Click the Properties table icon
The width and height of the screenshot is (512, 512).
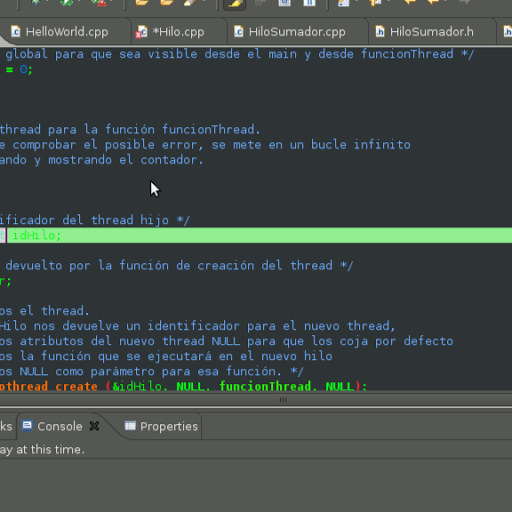point(130,426)
